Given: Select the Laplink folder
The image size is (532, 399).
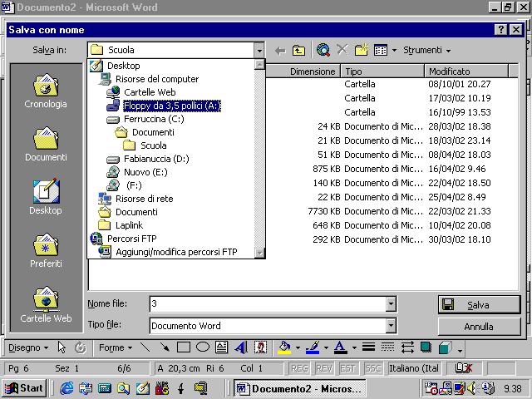Looking at the screenshot, I should [x=129, y=225].
